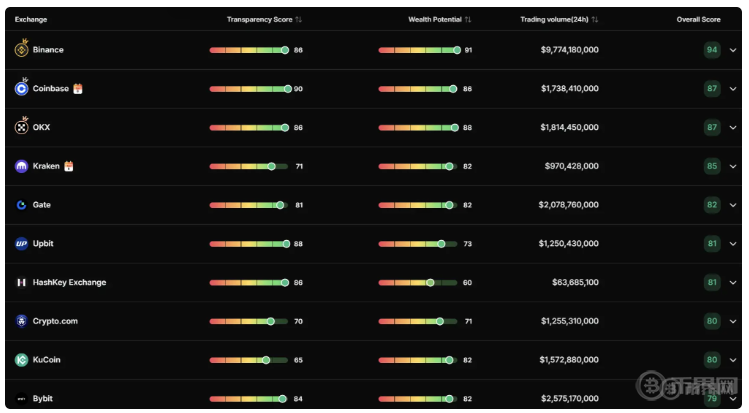Expand the Binance row chevron
The height and width of the screenshot is (413, 749).
click(x=733, y=50)
